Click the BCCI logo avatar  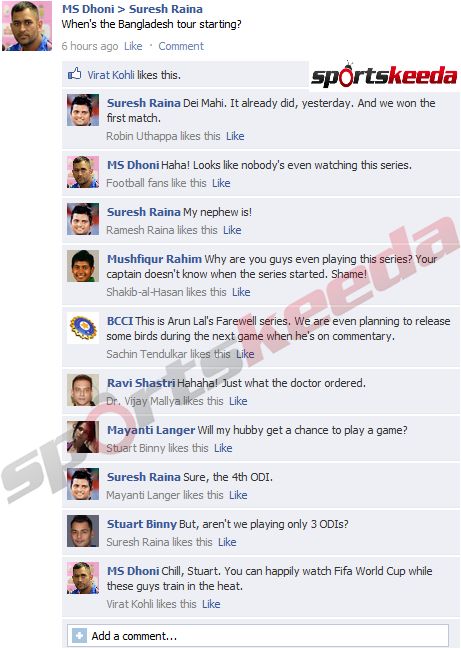click(83, 328)
